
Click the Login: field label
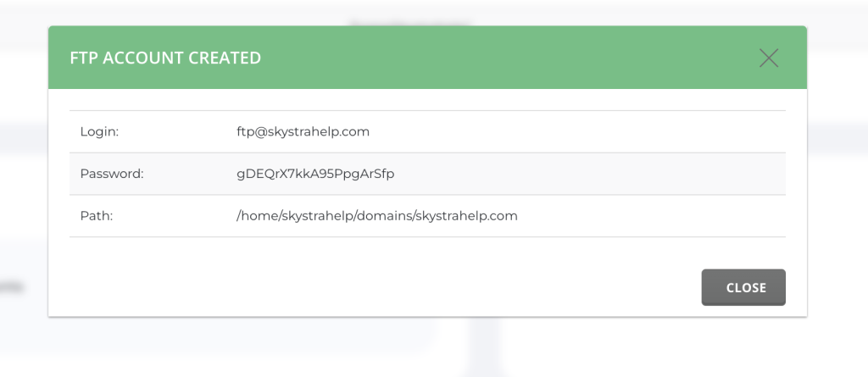(x=99, y=132)
